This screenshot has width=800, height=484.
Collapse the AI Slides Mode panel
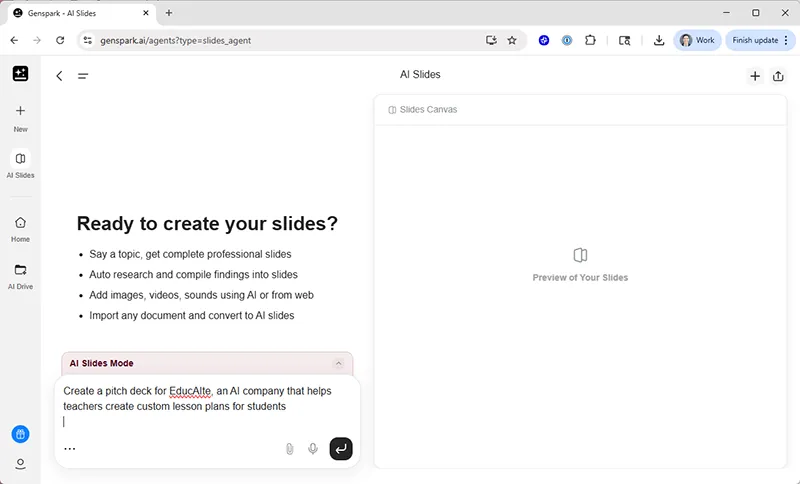tap(338, 364)
